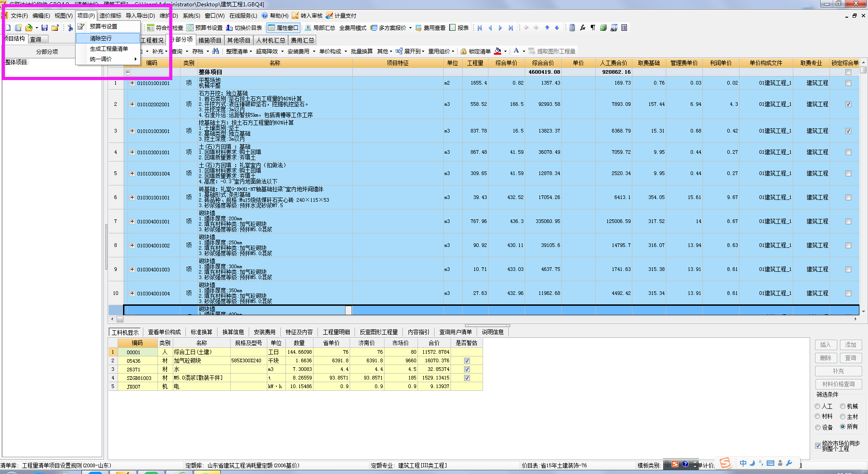This screenshot has height=474, width=868.
Task: Switch to the 人材机汇总 tab
Action: 270,40
